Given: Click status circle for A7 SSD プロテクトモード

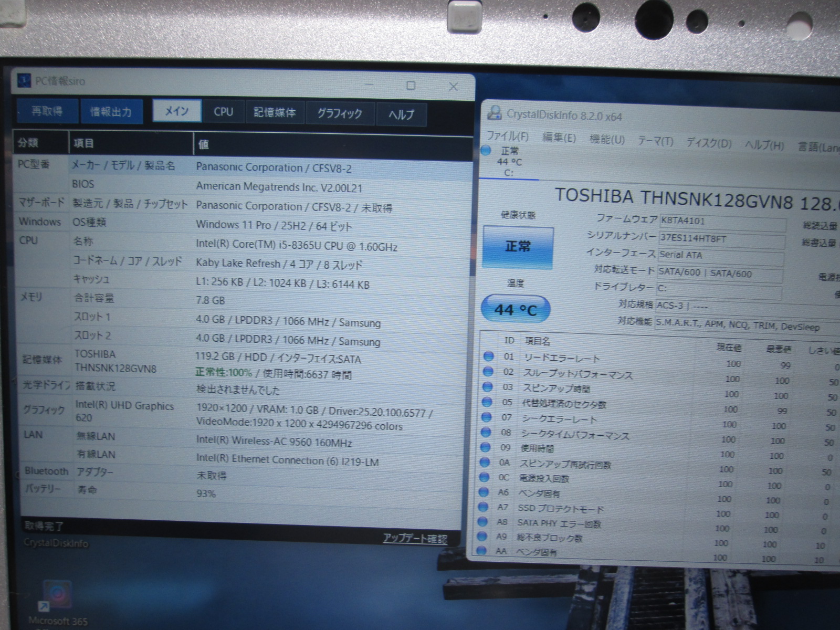Looking at the screenshot, I should (483, 507).
